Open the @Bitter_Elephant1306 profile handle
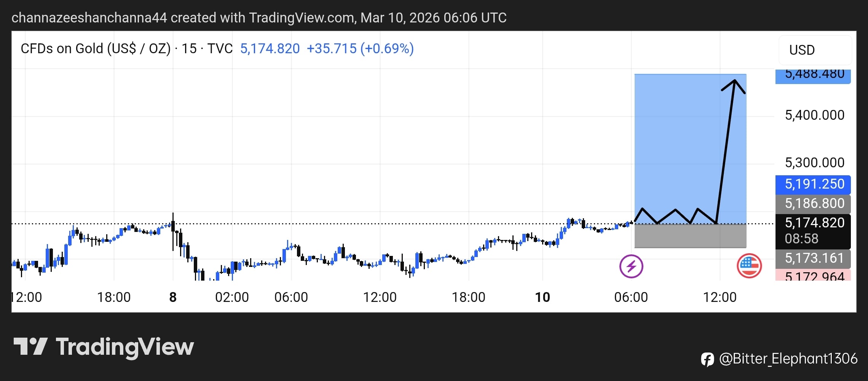The image size is (868, 381). coord(788,359)
